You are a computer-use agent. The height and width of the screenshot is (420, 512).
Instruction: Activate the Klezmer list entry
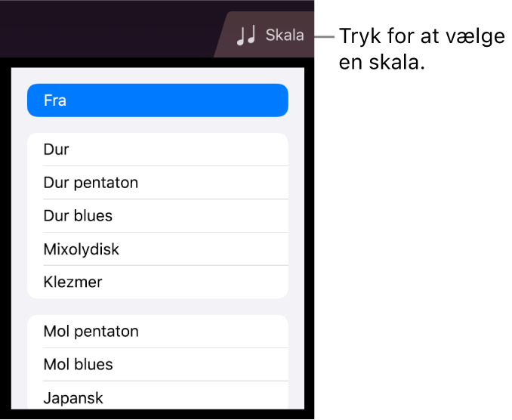157,283
